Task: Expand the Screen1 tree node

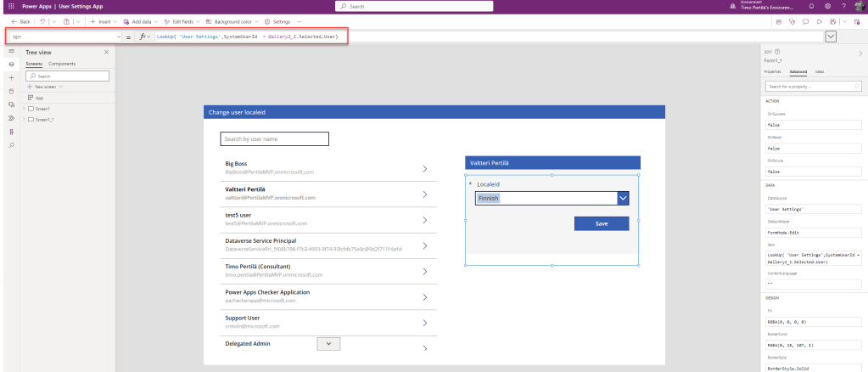Action: (x=24, y=109)
